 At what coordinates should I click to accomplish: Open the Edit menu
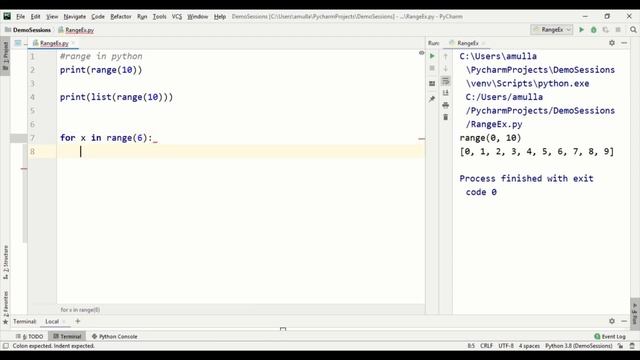[36, 17]
